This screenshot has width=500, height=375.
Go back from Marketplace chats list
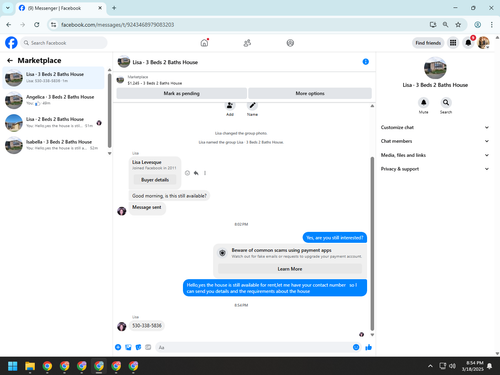pos(10,60)
